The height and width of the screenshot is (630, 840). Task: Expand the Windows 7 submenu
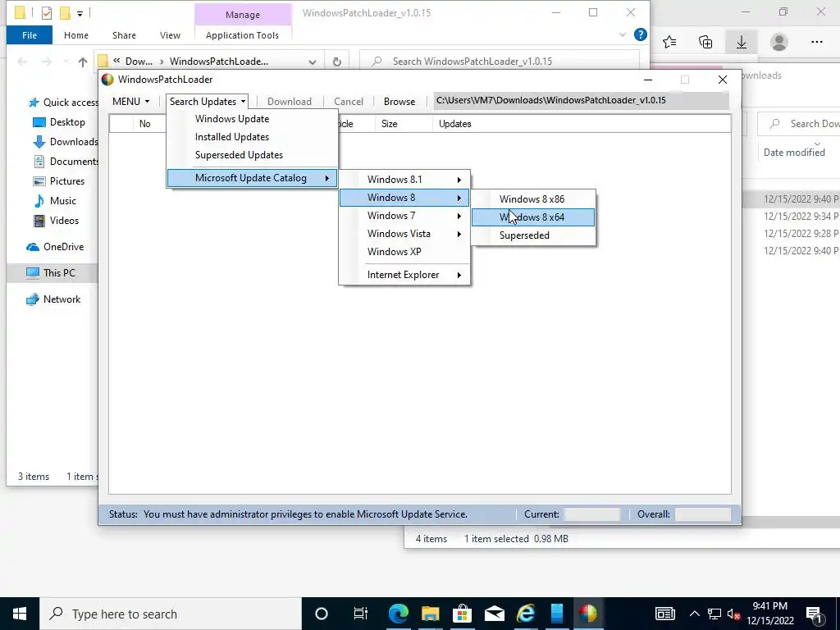pos(404,216)
